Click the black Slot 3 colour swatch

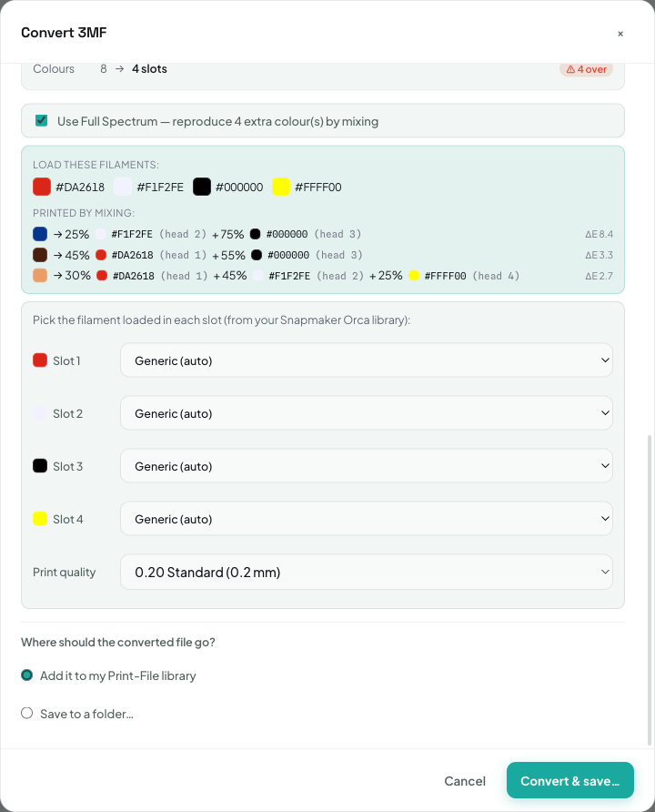point(40,465)
